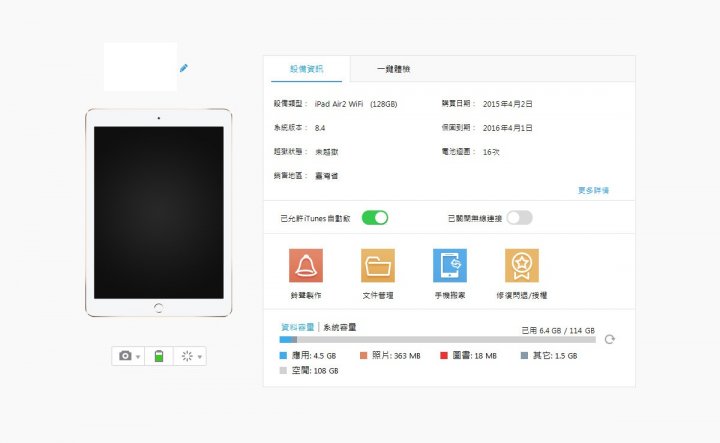Open the phone migration icon
This screenshot has height=443, width=720.
pyautogui.click(x=450, y=265)
